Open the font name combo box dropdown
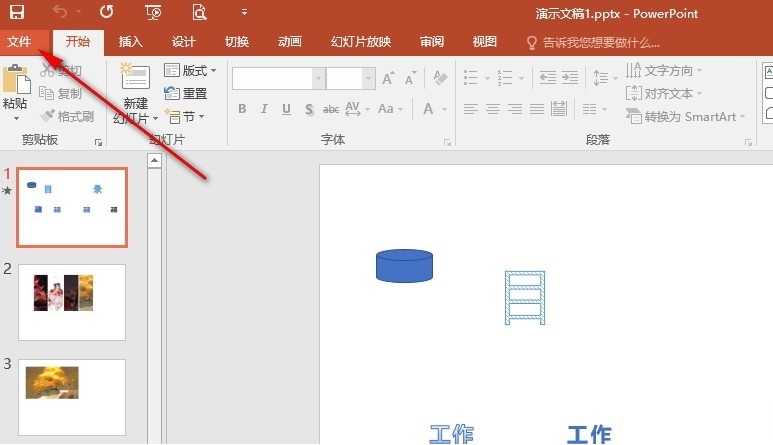Image resolution: width=773 pixels, height=445 pixels. click(x=317, y=78)
